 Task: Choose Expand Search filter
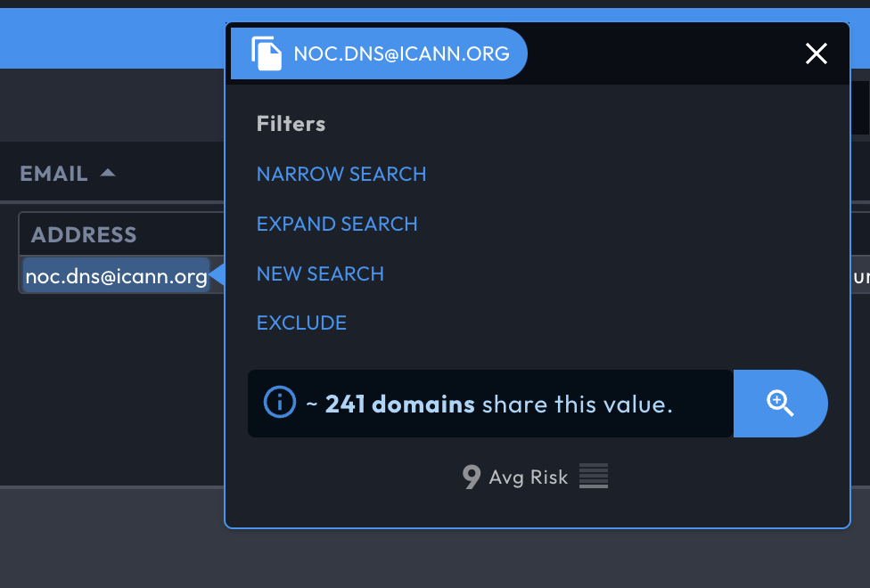tap(337, 225)
